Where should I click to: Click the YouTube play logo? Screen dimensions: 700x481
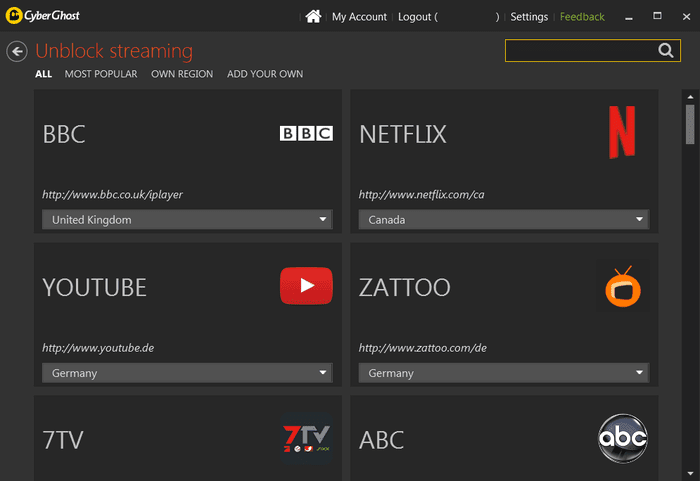(306, 286)
